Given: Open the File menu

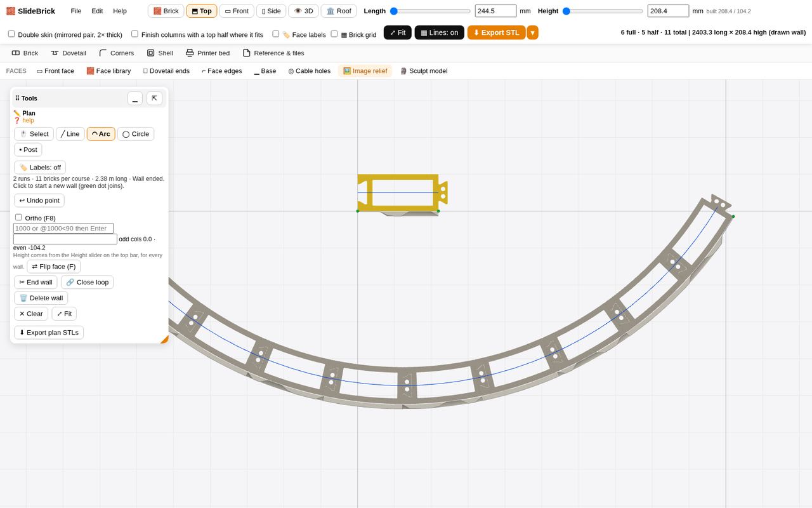Looking at the screenshot, I should [76, 11].
